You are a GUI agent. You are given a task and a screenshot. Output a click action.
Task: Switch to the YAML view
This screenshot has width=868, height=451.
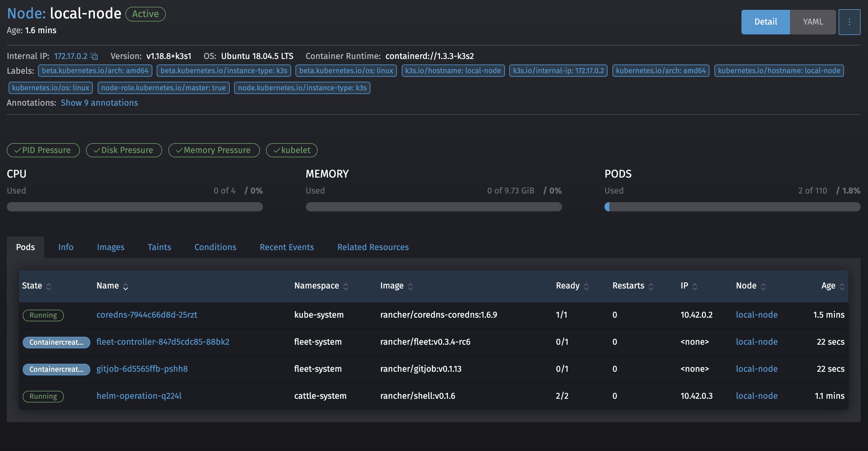click(813, 22)
